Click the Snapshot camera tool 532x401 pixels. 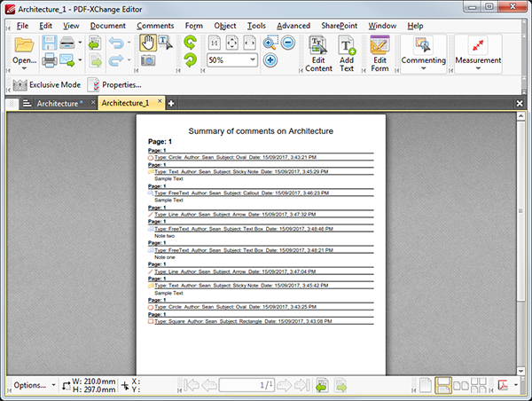coord(148,60)
